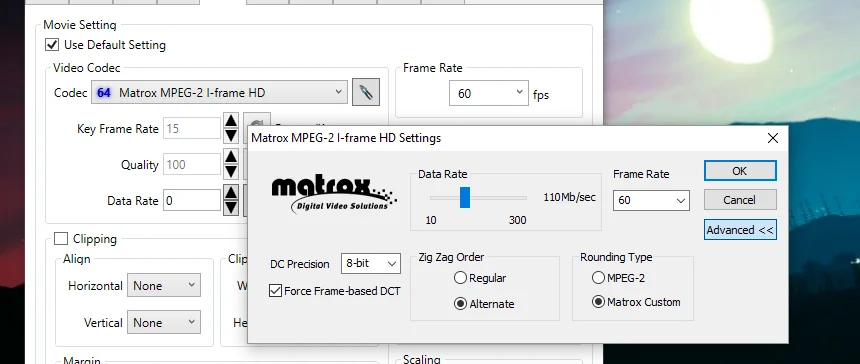
Task: Open Vertical align dropdown
Action: [x=164, y=322]
